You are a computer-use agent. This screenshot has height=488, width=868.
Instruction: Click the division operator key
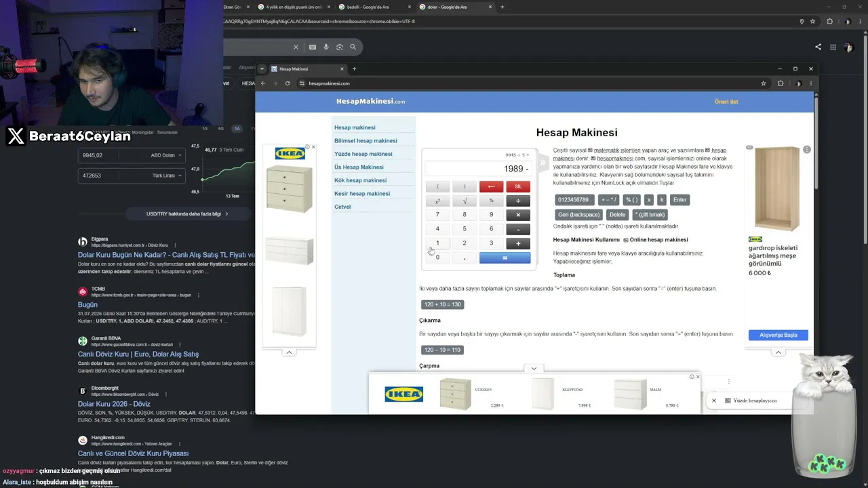(518, 201)
